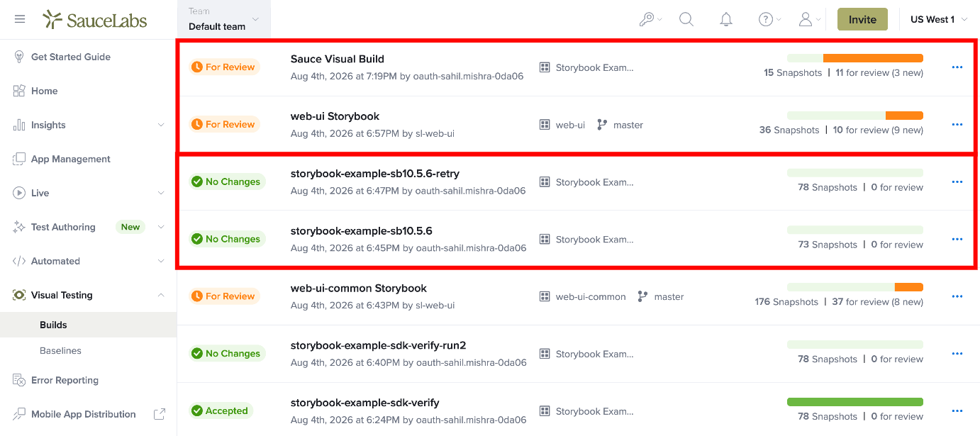Viewport: 980px width, 436px height.
Task: Open the notifications bell
Action: pos(726,19)
